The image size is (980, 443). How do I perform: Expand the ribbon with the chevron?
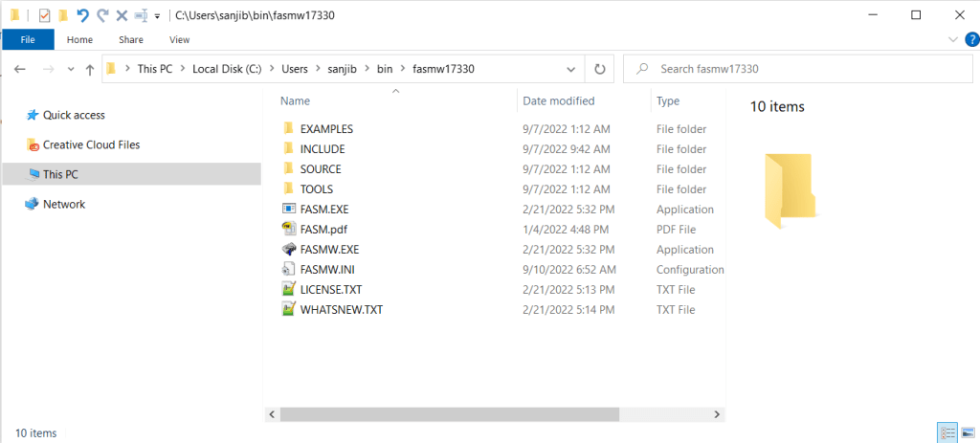pyautogui.click(x=951, y=39)
